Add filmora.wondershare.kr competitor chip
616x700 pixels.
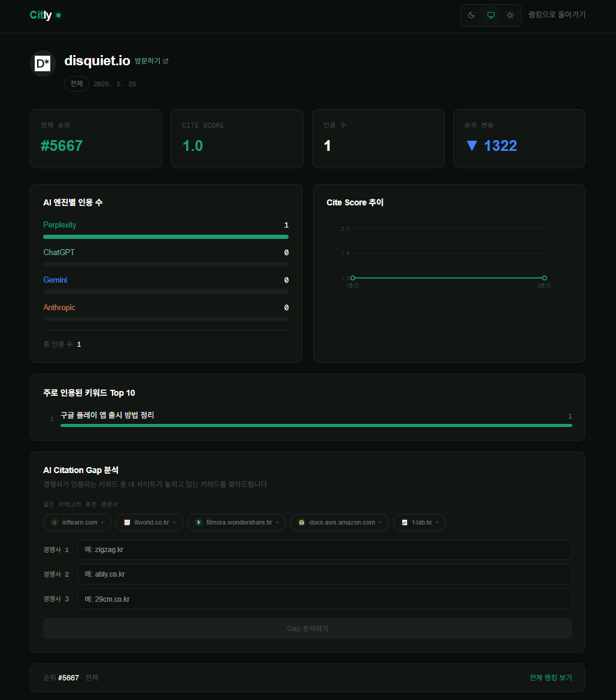(236, 522)
